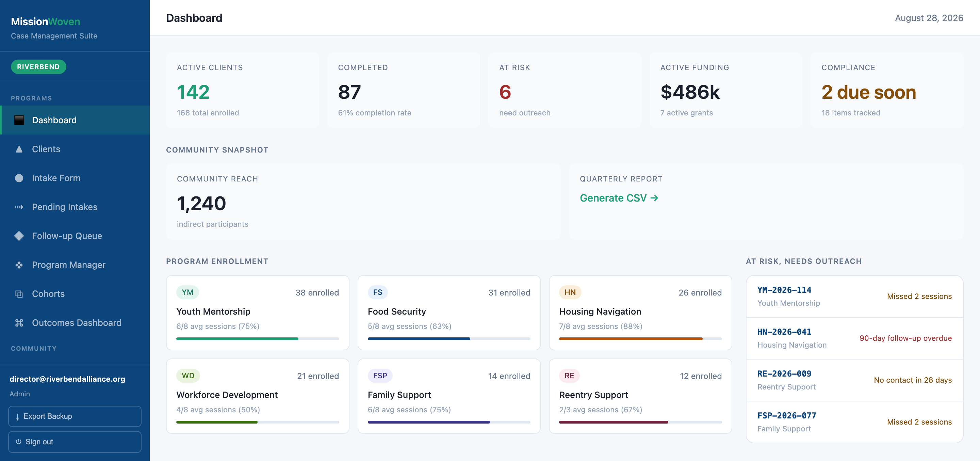Viewport: 980px width, 461px height.
Task: Open the Clients page
Action: [x=75, y=149]
